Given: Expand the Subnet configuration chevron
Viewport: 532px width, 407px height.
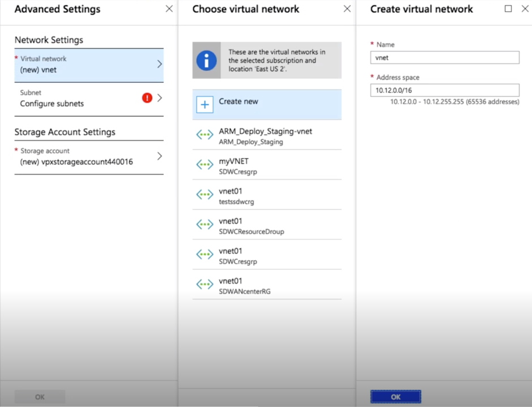Looking at the screenshot, I should (159, 98).
